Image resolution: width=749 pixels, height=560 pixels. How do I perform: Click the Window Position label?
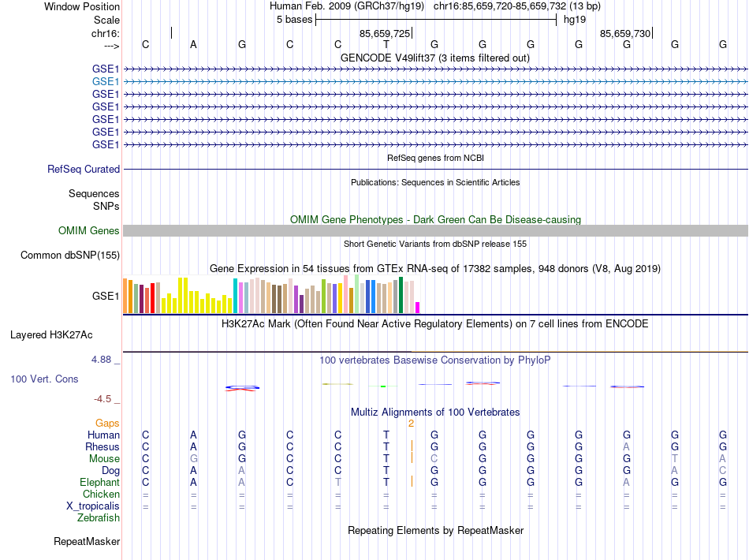click(82, 6)
